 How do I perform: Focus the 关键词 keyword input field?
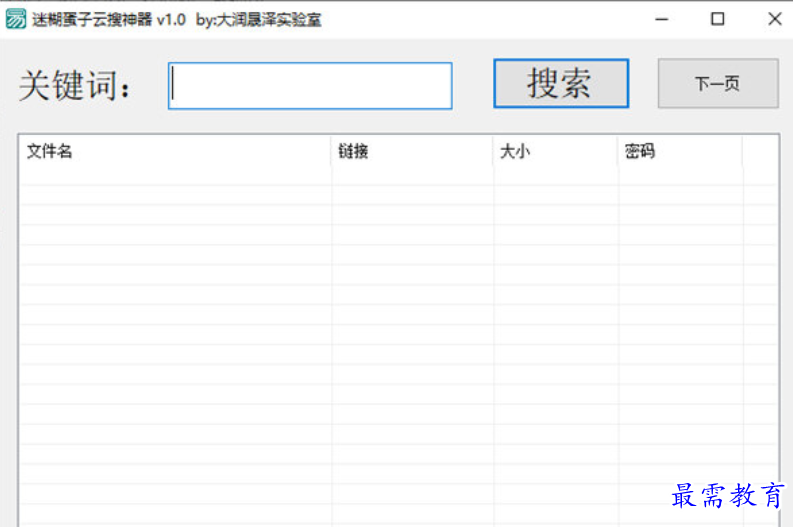point(310,85)
